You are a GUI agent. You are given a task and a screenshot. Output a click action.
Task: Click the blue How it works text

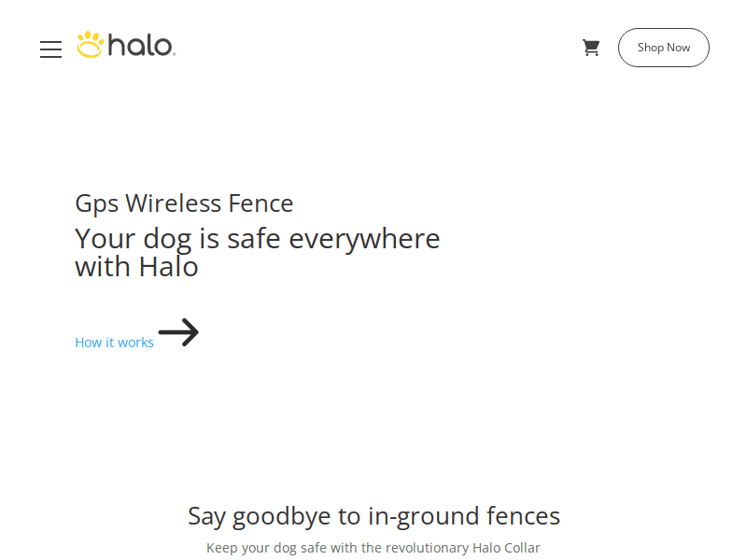[x=114, y=342]
